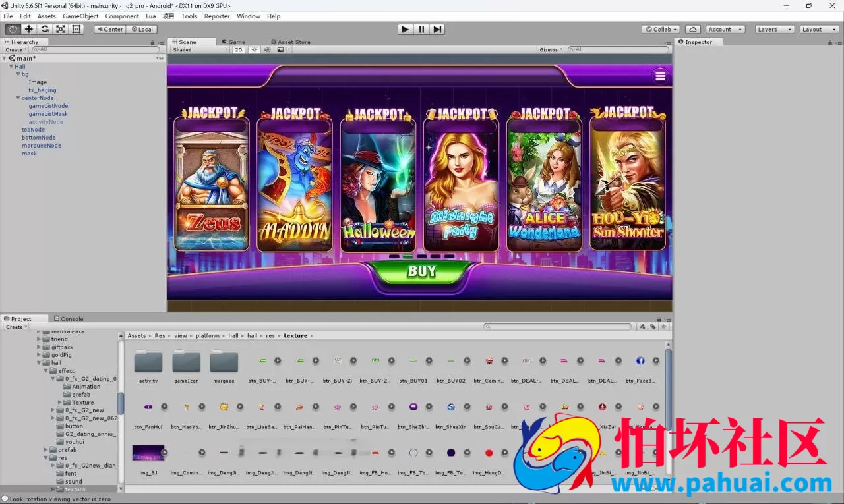Toggle scene lighting sun icon
844x504 pixels.
click(x=255, y=49)
